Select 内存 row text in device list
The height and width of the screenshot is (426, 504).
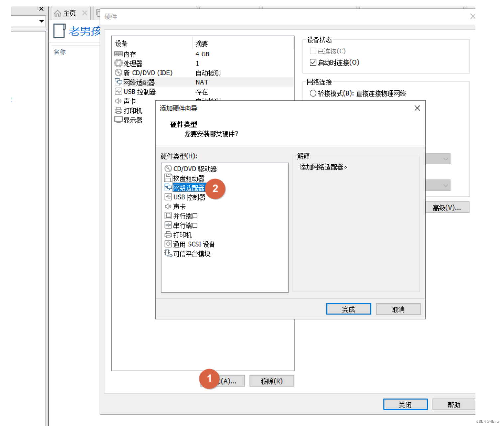(x=130, y=54)
